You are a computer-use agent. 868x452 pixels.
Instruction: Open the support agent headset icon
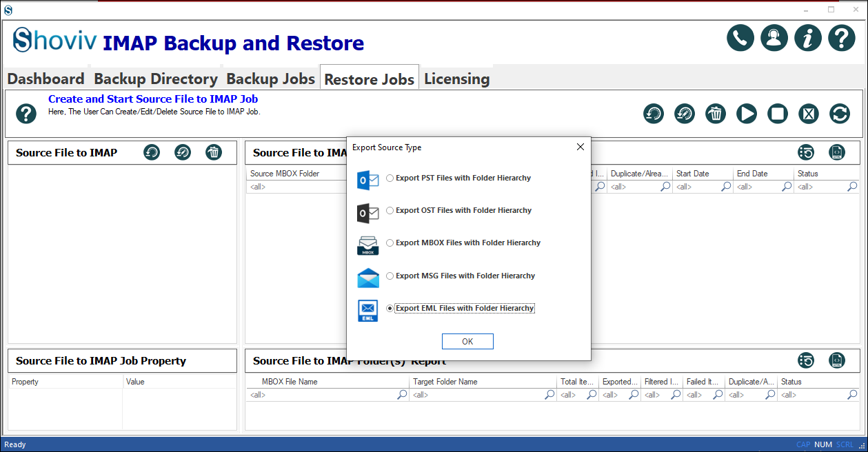774,38
